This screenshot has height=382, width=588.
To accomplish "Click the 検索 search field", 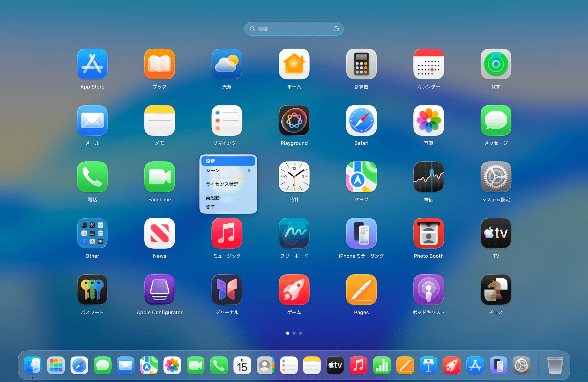I will [294, 29].
